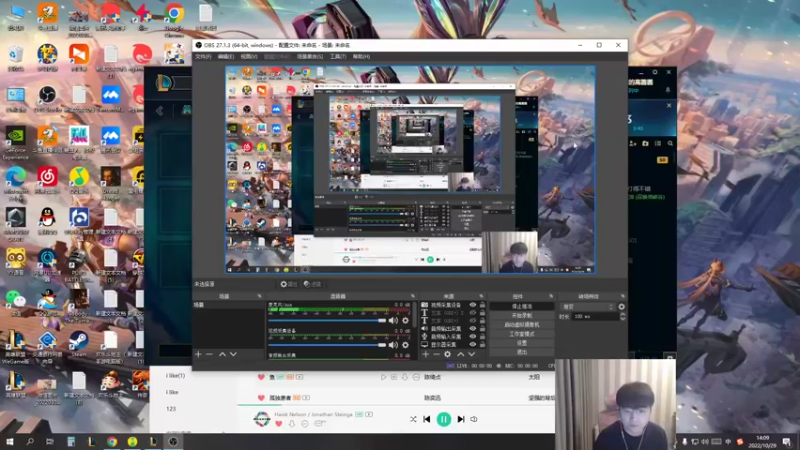Toggle shuffle mode in music player
The height and width of the screenshot is (450, 800).
pos(413,419)
